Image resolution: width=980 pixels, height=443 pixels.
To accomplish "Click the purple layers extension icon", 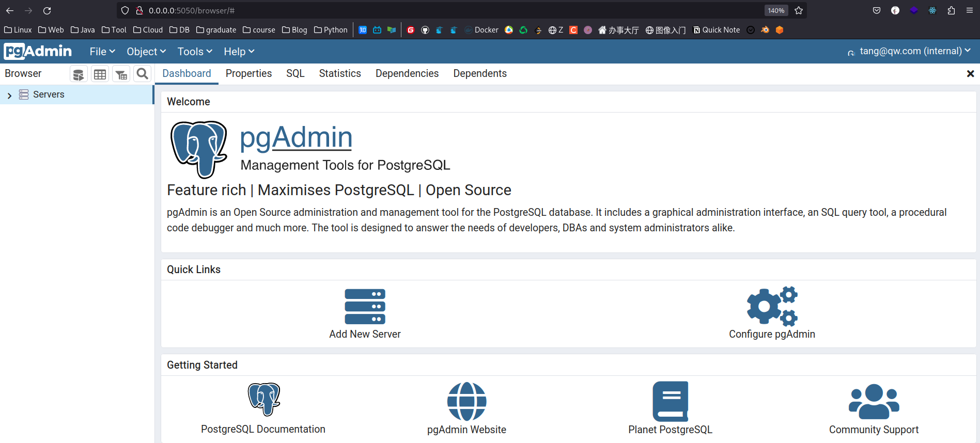I will [x=914, y=10].
